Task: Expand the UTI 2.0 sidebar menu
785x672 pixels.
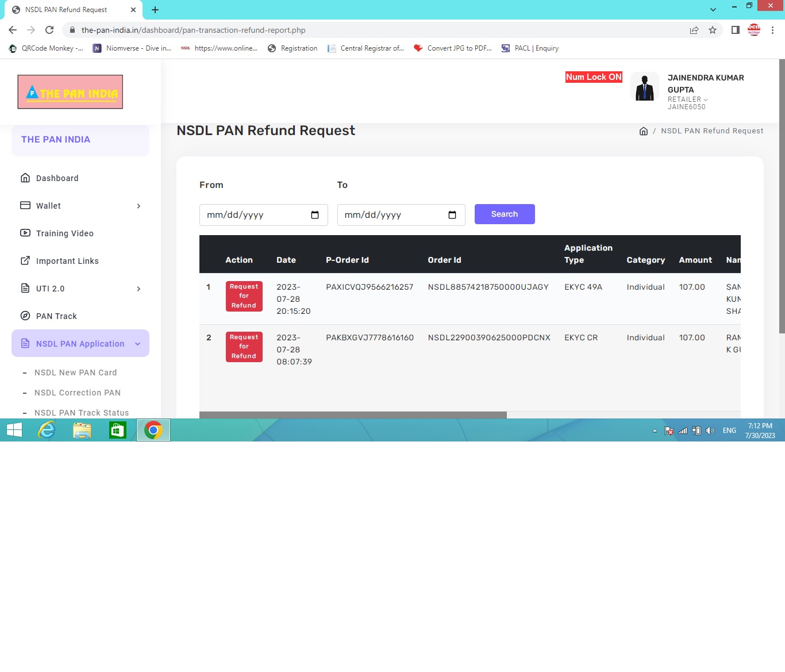Action: 80,289
